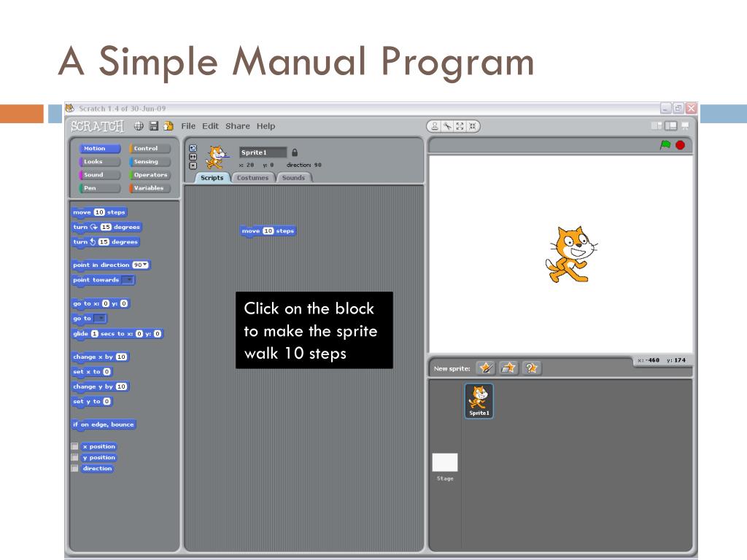This screenshot has height=560, width=747.
Task: Select the grow sprite tool
Action: coord(460,126)
